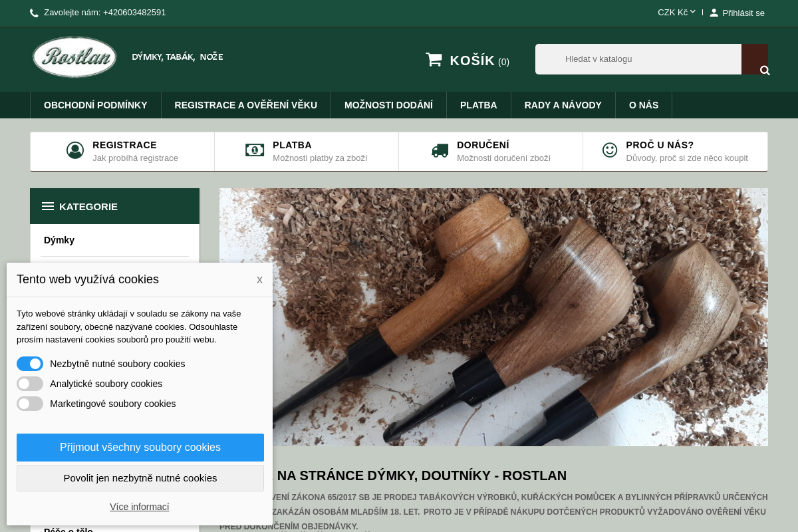Click the Hledat v katalogu search field
The width and height of the screenshot is (798, 532).
pyautogui.click(x=638, y=59)
